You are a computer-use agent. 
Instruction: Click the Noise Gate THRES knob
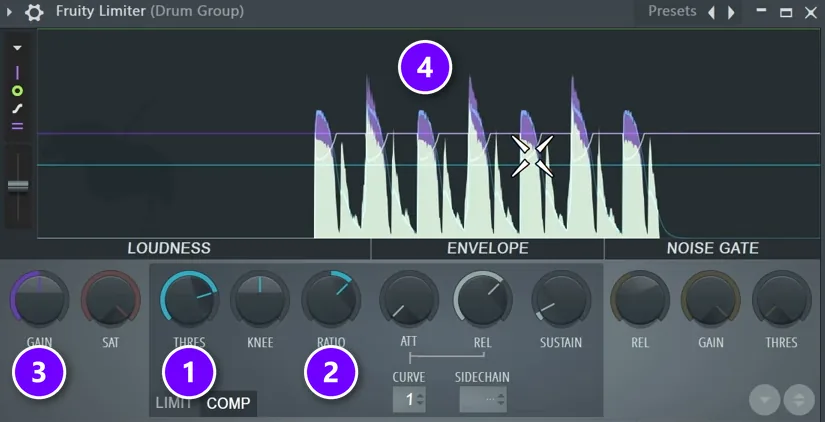(x=781, y=299)
